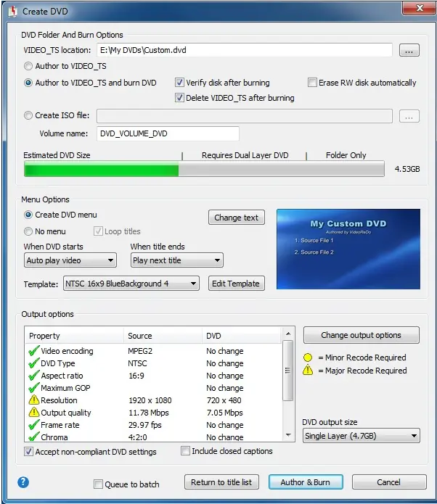Click the Estimated DVD Size progress bar

204,170
